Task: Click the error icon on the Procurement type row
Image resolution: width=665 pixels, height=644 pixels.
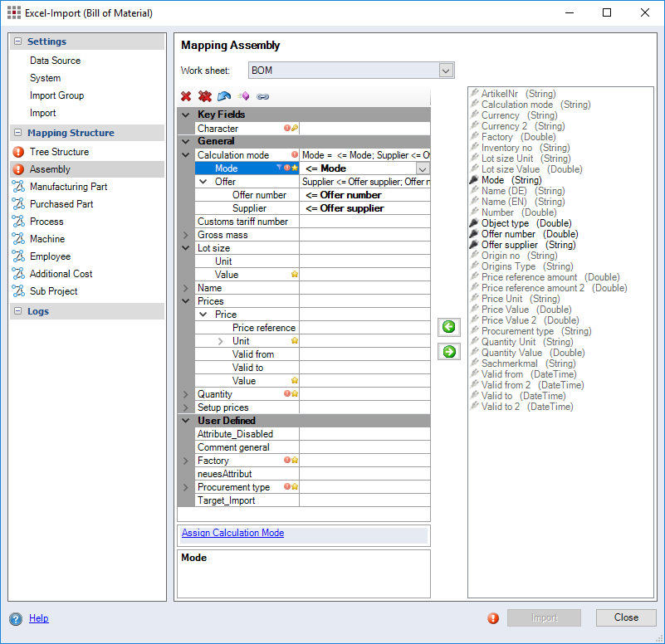Action: [x=287, y=486]
